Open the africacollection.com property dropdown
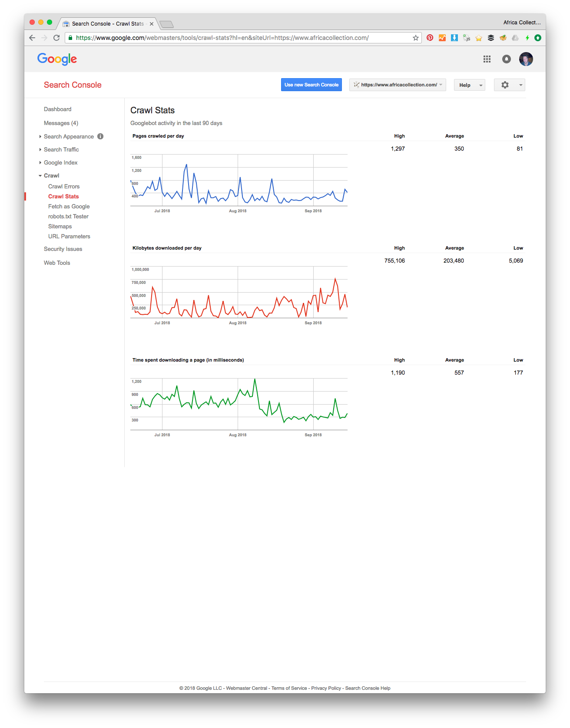The height and width of the screenshot is (728, 570). [398, 85]
